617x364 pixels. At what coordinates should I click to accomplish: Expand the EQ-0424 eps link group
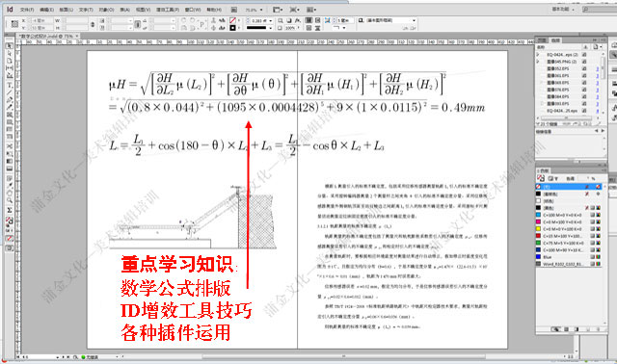point(538,55)
